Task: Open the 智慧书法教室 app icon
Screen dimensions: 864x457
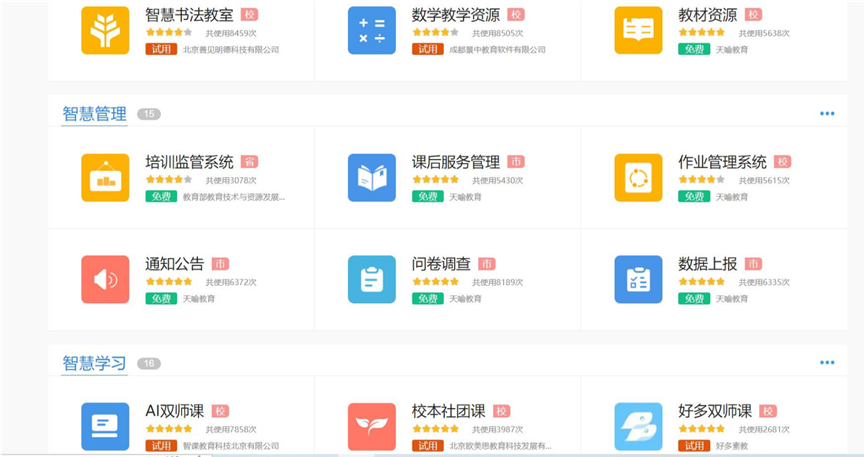Action: pos(105,30)
